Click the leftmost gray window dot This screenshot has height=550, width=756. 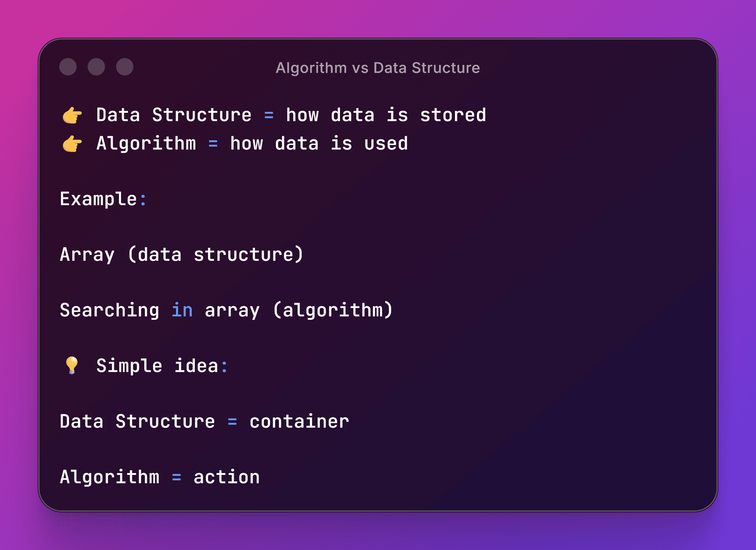click(x=68, y=67)
